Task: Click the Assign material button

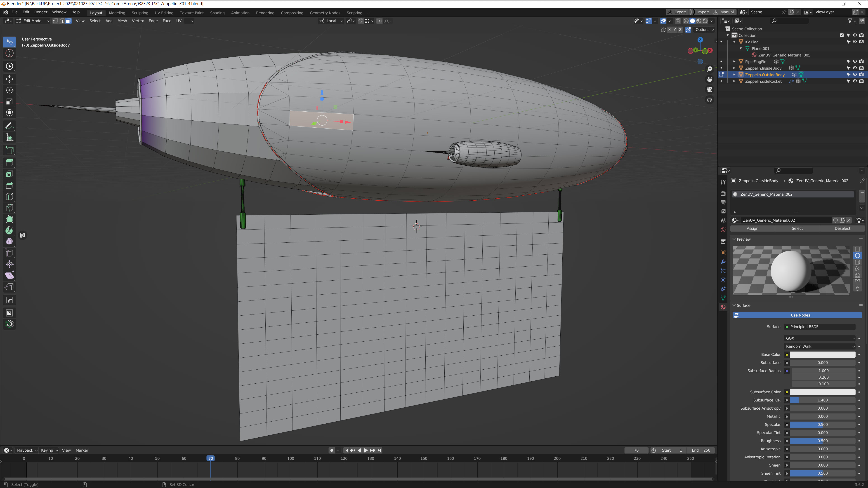Action: (x=752, y=228)
